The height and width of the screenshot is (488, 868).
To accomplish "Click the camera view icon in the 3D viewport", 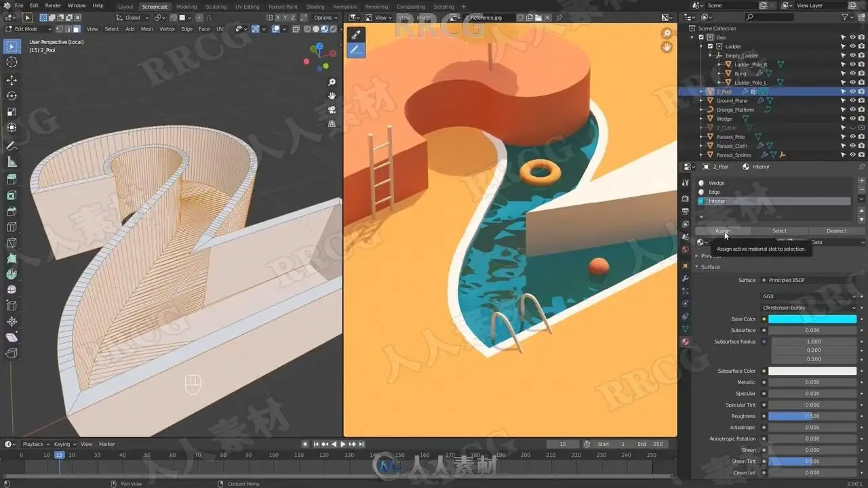I will [x=332, y=110].
